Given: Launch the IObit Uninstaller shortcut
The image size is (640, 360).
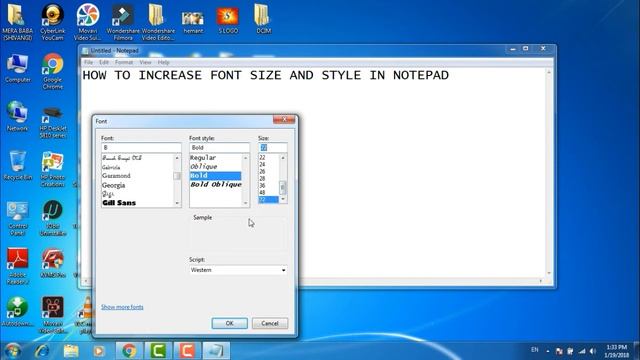Looking at the screenshot, I should pos(52,218).
